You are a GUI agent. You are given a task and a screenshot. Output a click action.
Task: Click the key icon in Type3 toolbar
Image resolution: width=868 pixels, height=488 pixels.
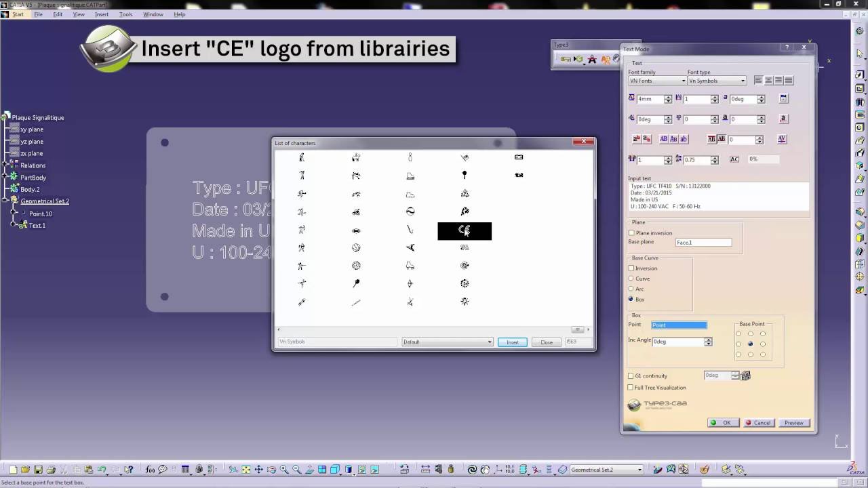pyautogui.click(x=565, y=59)
